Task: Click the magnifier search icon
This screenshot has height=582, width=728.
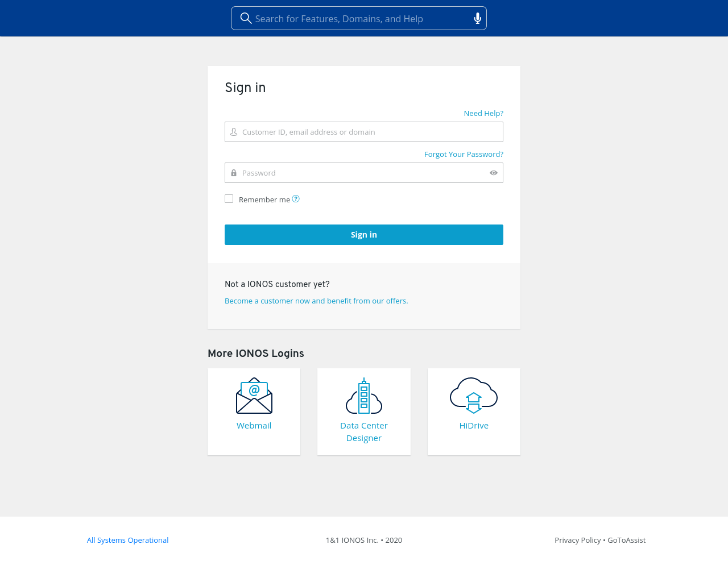Action: click(246, 18)
